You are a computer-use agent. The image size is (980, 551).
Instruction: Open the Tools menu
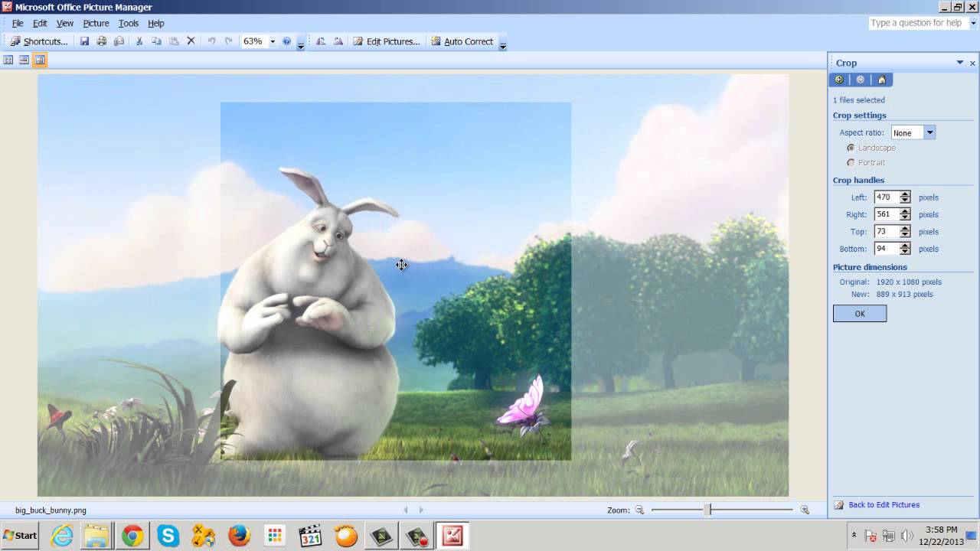pos(128,23)
